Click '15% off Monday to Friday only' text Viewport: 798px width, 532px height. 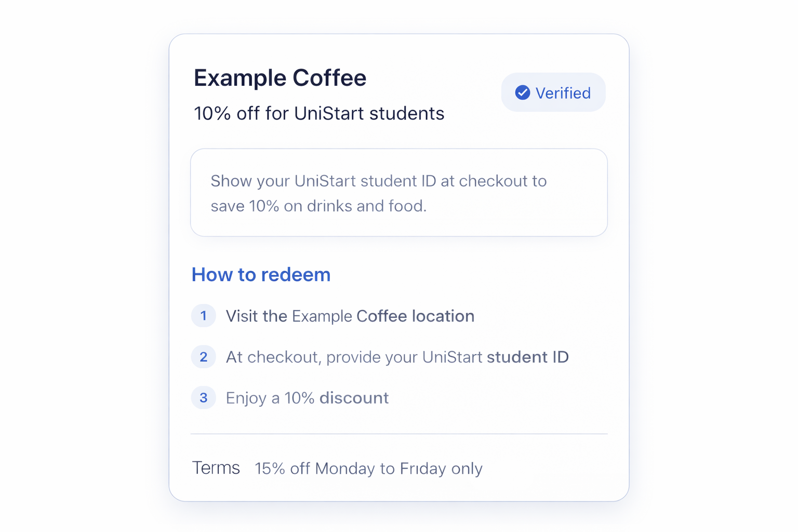368,469
